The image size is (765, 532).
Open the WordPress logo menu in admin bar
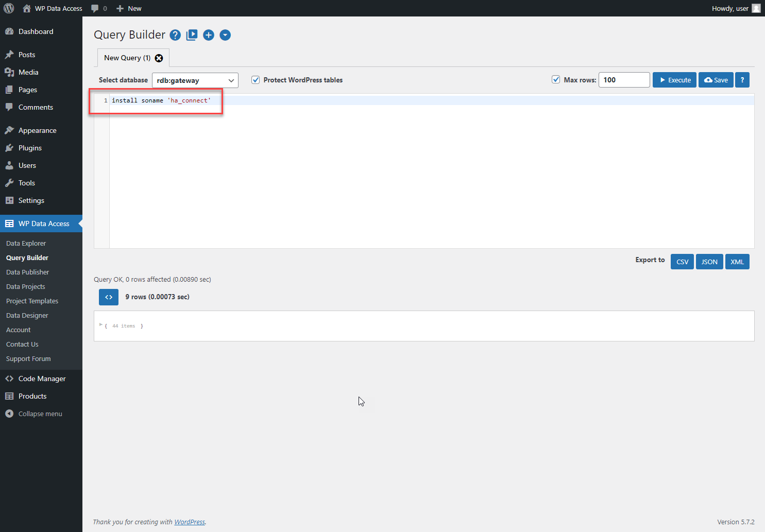pyautogui.click(x=8, y=8)
